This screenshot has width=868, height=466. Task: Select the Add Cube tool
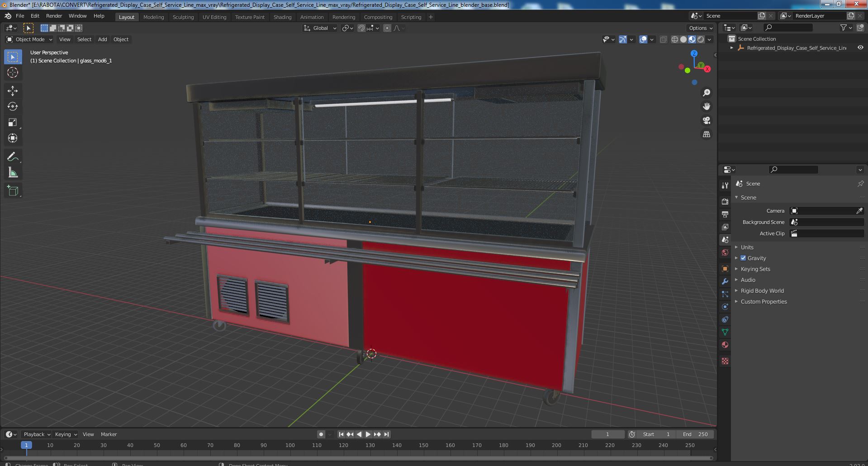pyautogui.click(x=13, y=190)
